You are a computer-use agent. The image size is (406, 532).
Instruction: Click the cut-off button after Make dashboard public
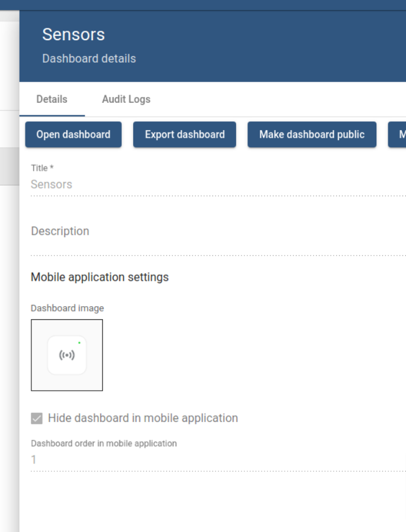pos(398,135)
